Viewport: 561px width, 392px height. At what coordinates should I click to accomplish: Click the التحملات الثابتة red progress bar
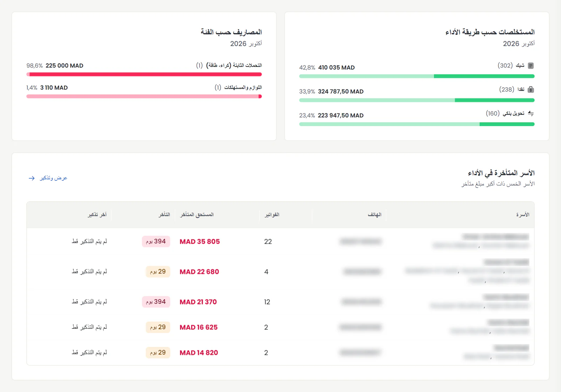[x=144, y=74]
